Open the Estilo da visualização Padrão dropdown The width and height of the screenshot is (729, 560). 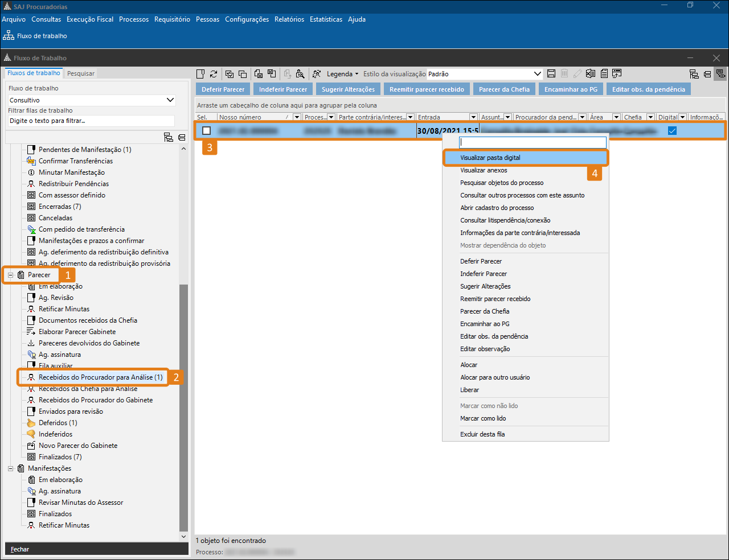click(537, 74)
